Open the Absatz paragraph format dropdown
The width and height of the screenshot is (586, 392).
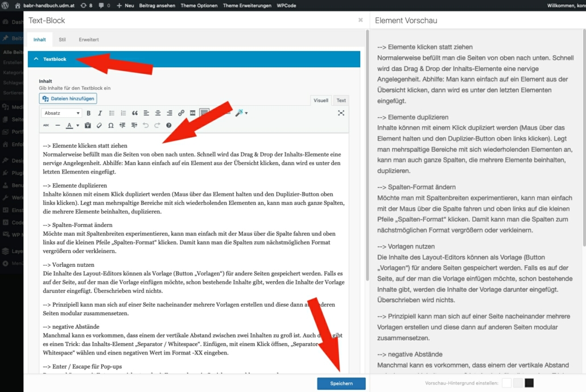pos(62,113)
